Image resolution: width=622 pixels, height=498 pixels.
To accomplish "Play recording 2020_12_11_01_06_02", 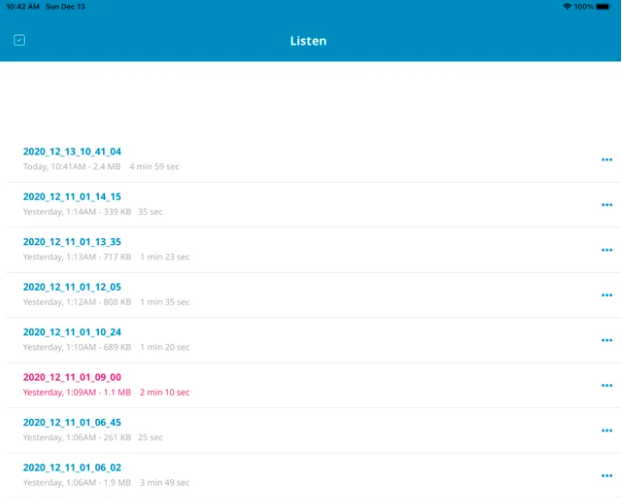I will pyautogui.click(x=72, y=467).
